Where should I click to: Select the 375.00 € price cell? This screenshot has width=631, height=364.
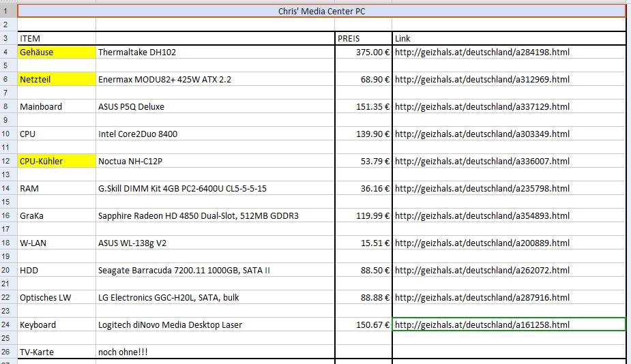[364, 52]
